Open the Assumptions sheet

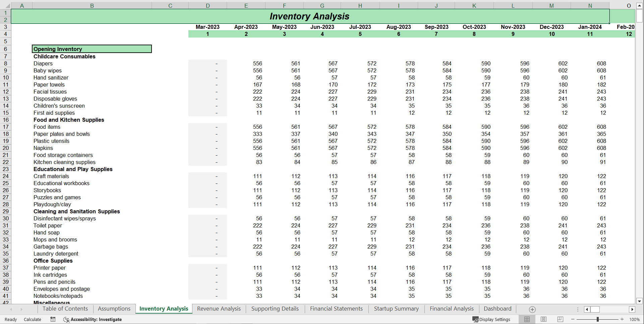coord(114,309)
